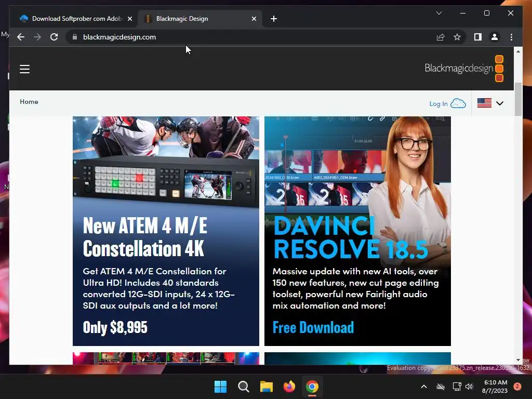The height and width of the screenshot is (399, 532).
Task: Select the Blackmagic Design tab
Action: pos(199,19)
